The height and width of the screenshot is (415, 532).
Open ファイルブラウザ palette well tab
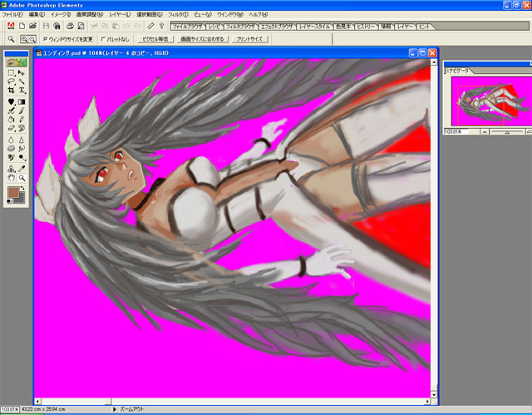(x=188, y=27)
